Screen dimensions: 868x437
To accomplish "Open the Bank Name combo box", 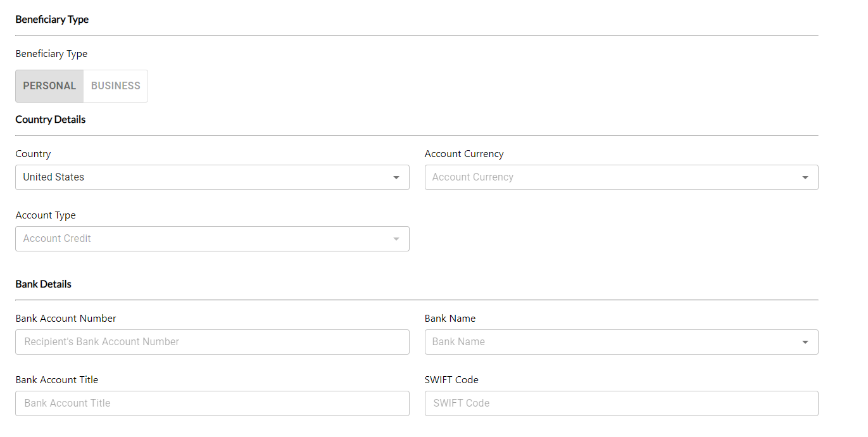I will 608,342.
